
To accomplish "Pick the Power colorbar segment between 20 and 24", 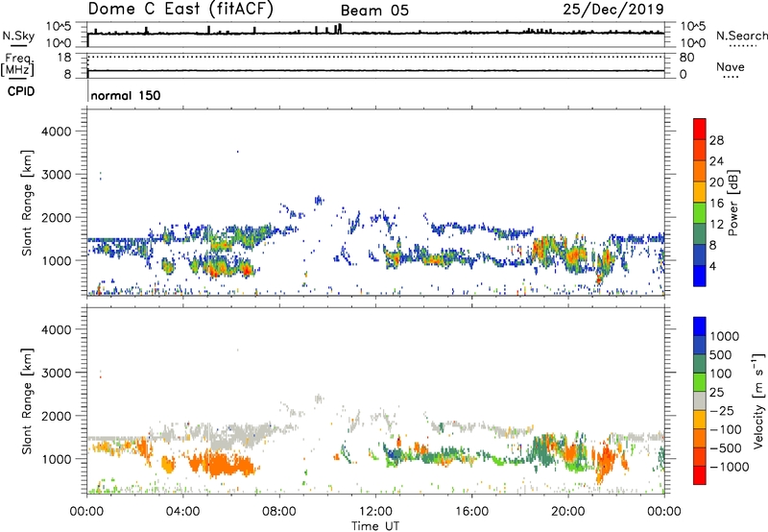I will pos(700,171).
